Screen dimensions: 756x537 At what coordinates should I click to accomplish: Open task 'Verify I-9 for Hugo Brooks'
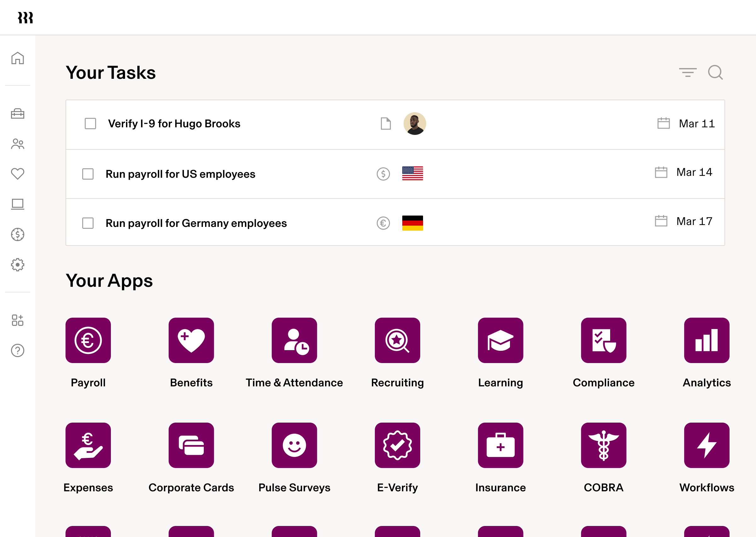click(174, 124)
